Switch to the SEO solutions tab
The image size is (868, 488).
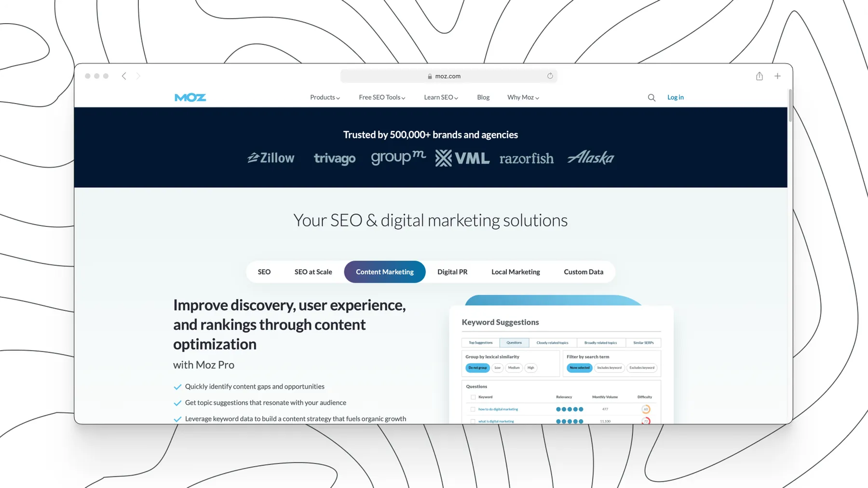click(264, 272)
